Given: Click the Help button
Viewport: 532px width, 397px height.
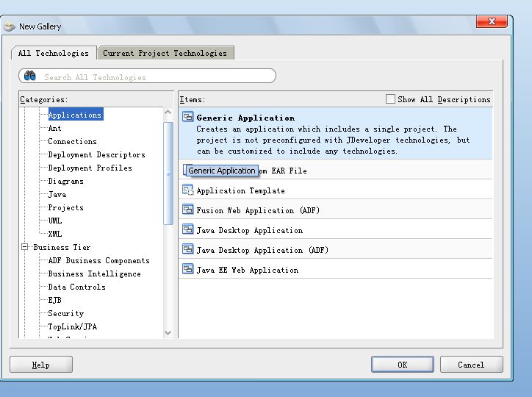Looking at the screenshot, I should [41, 365].
